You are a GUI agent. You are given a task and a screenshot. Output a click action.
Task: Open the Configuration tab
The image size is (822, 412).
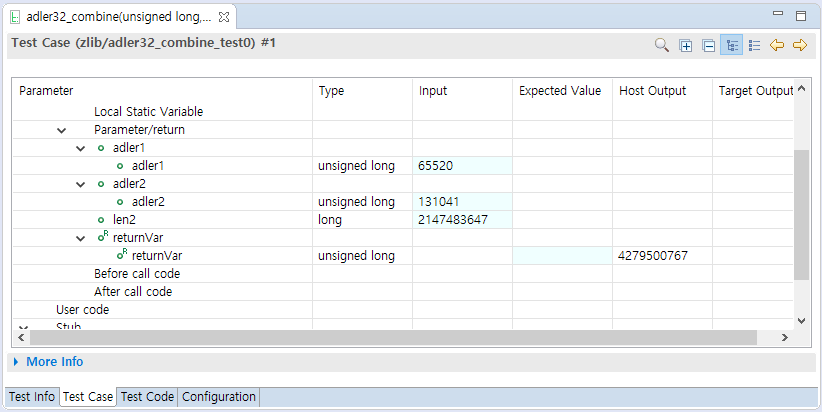(x=219, y=397)
